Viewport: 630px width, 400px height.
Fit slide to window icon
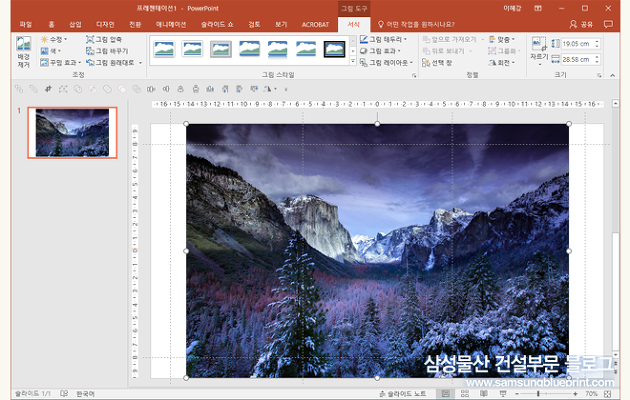(607, 394)
